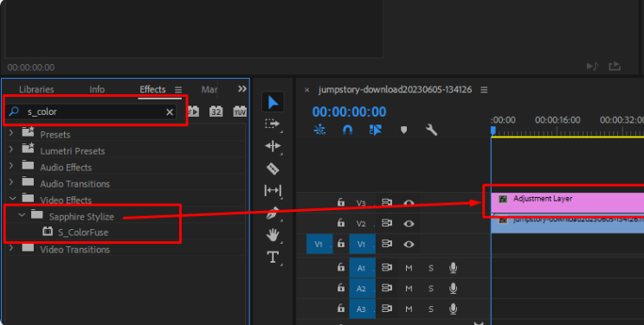Select the Hand tool
Viewport: 644px width, 325px height.
(273, 235)
